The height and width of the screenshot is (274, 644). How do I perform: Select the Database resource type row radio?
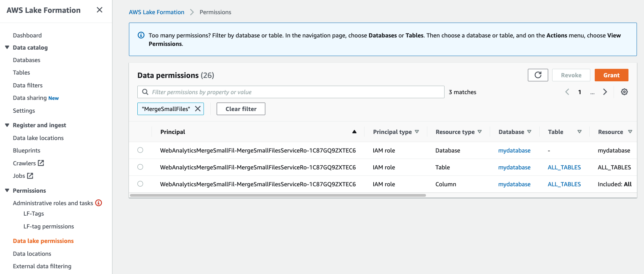[140, 150]
